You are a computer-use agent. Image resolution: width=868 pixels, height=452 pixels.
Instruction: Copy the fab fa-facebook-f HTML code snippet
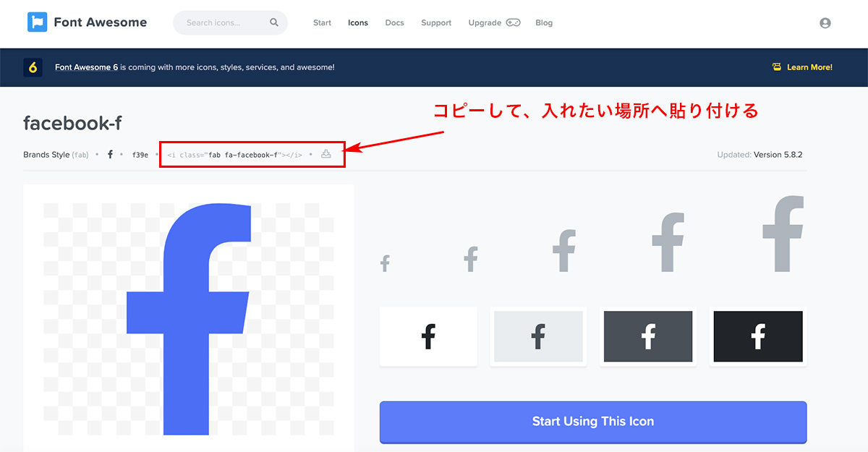(234, 155)
